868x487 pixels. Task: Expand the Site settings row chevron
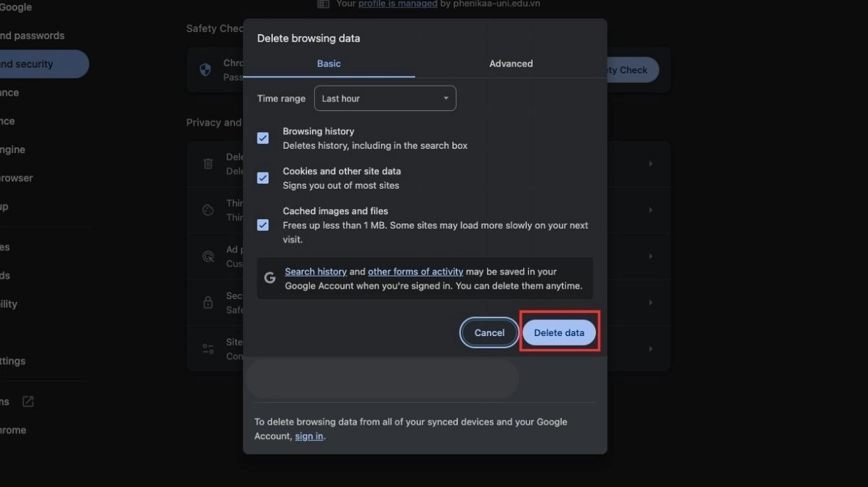(650, 348)
